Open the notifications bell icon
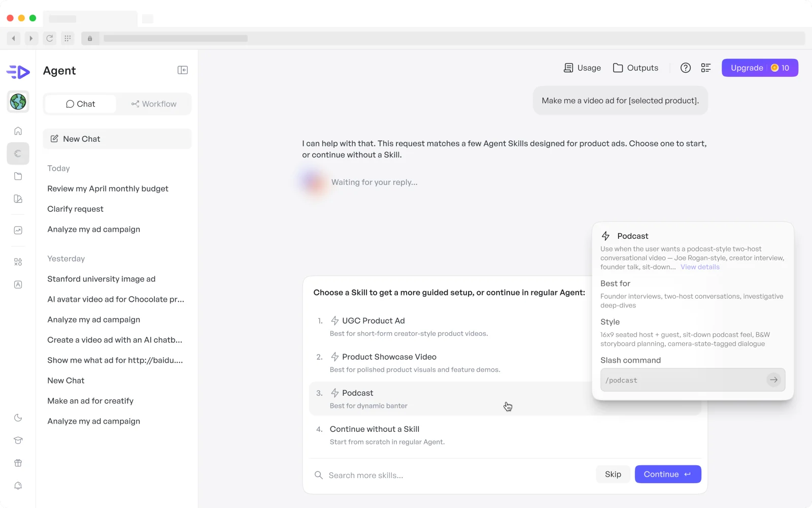Image resolution: width=812 pixels, height=508 pixels. pos(18,486)
